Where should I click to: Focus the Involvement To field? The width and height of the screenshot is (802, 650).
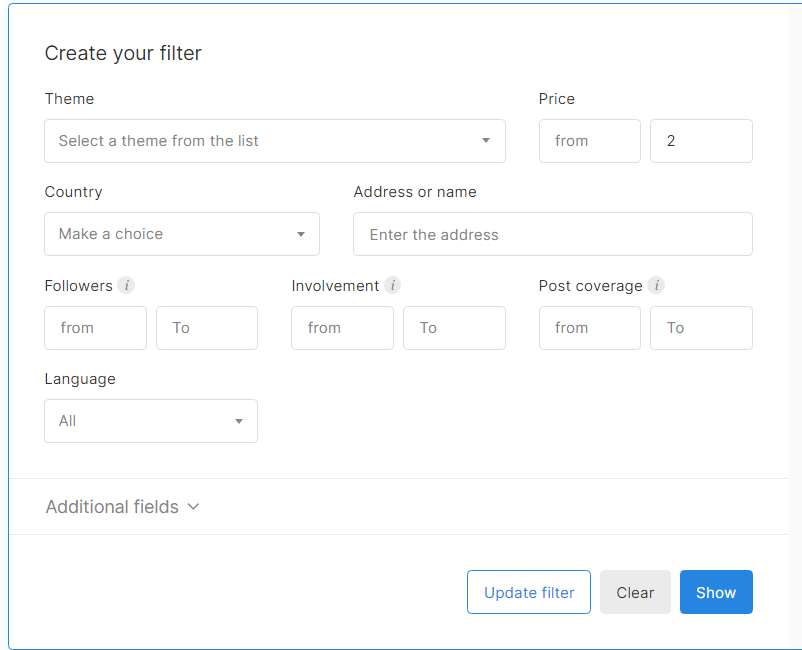point(454,328)
